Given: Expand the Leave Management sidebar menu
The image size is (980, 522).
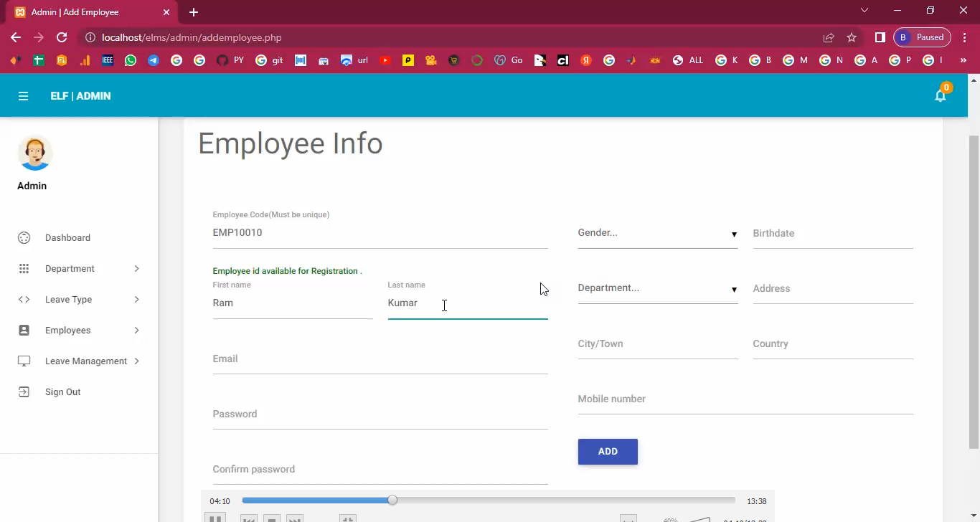Looking at the screenshot, I should coord(78,361).
